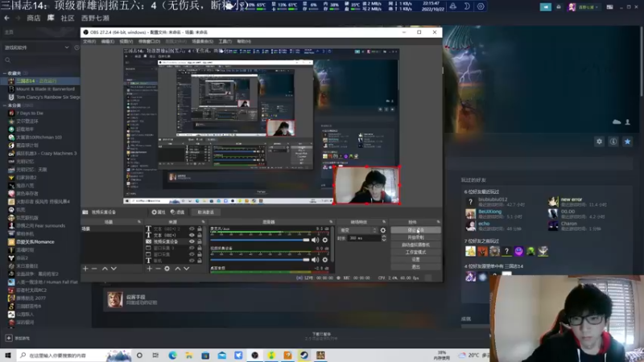This screenshot has width=644, height=362.
Task: Move scene up arrow in OBS scenes panel
Action: 105,269
